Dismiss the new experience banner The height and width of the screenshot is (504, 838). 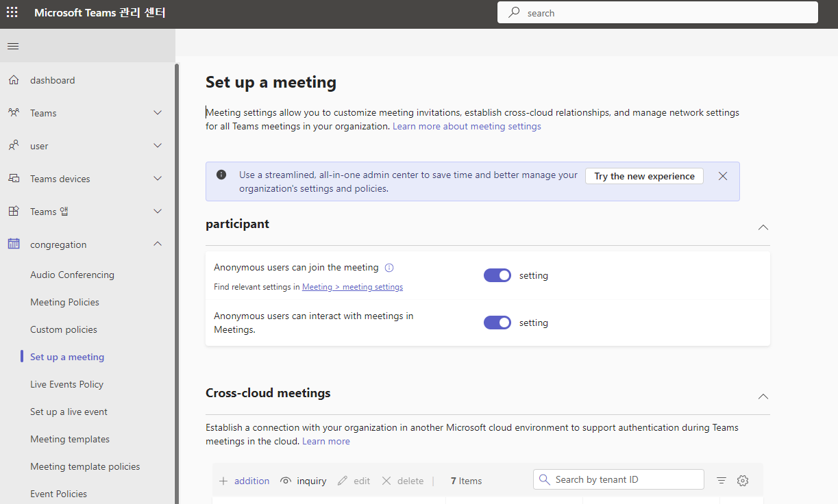coord(723,176)
